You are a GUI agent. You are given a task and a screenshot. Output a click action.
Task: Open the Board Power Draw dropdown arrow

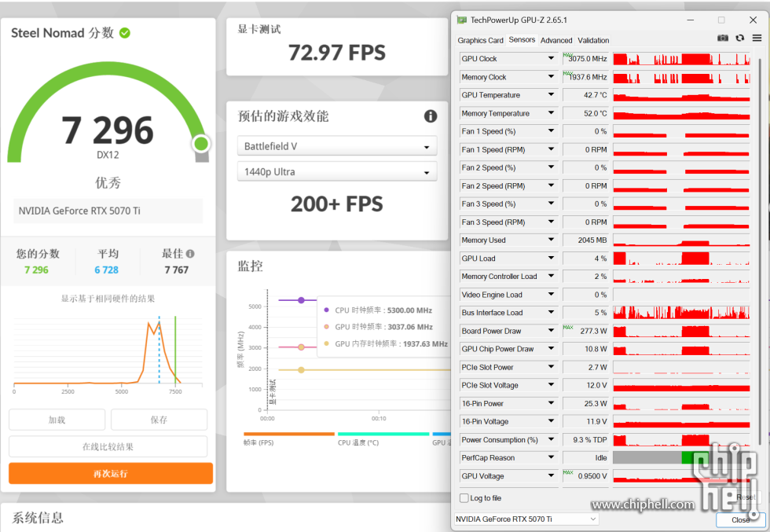click(x=551, y=331)
